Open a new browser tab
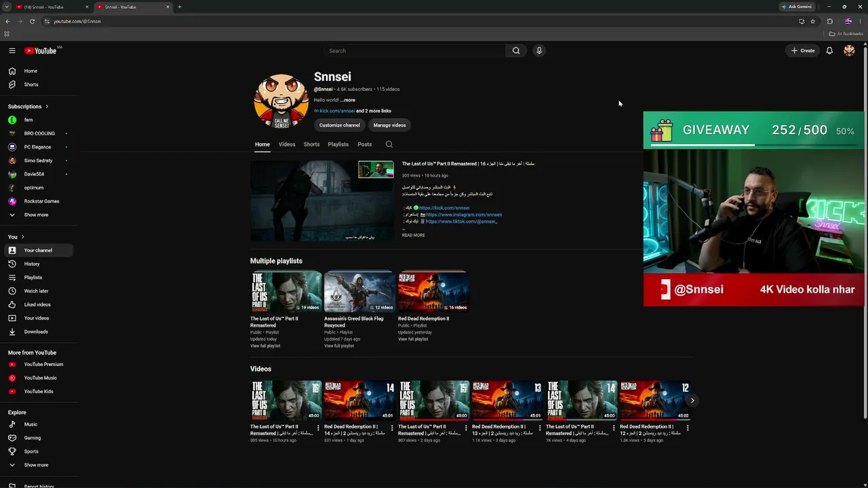868x488 pixels. coord(180,7)
